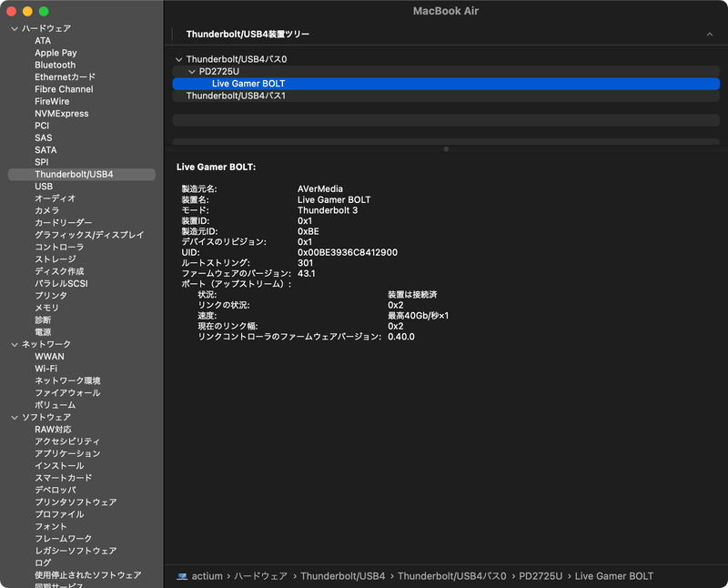Image resolution: width=728 pixels, height=588 pixels.
Task: Select USB in the sidebar
Action: (42, 186)
